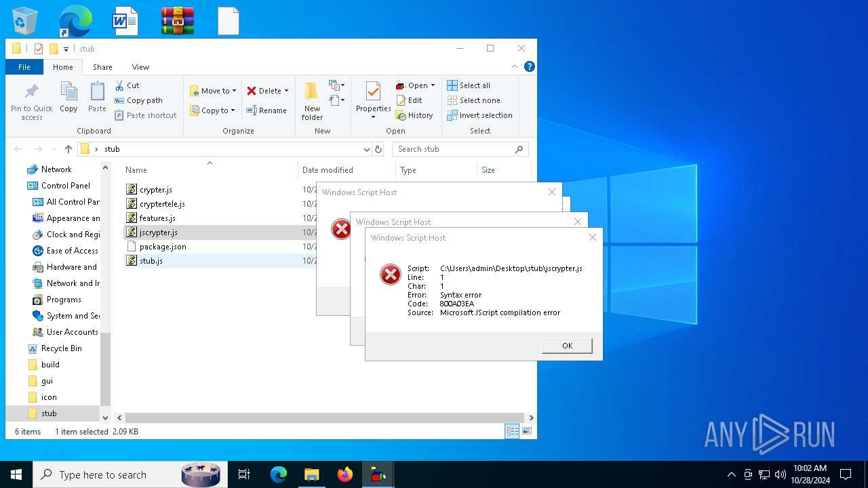Expand the Open dropdown in ribbon
868x488 pixels.
pyautogui.click(x=433, y=85)
